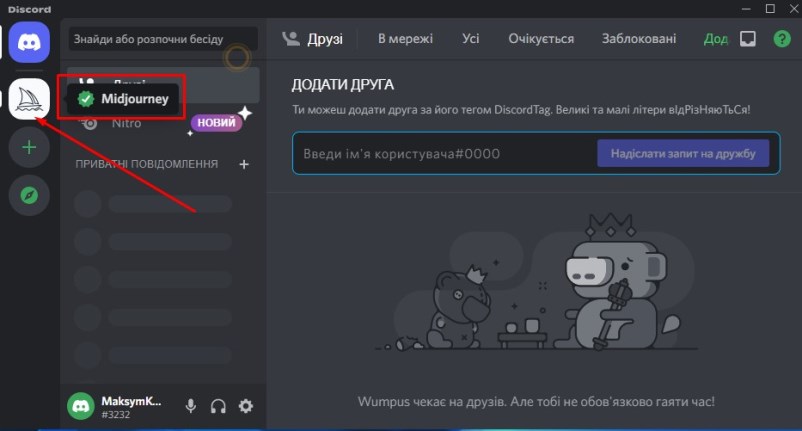Mute the microphone icon

[x=190, y=406]
